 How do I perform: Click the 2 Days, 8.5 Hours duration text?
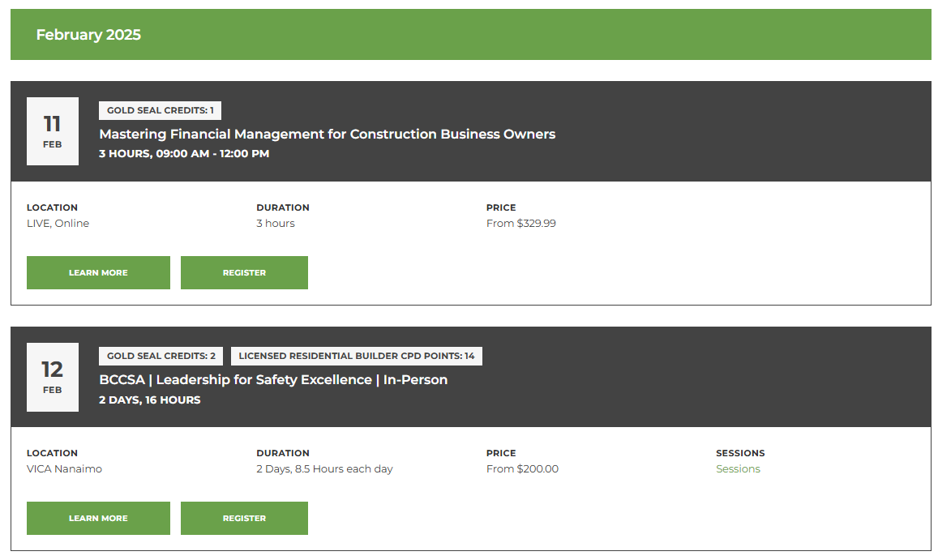[x=324, y=468]
